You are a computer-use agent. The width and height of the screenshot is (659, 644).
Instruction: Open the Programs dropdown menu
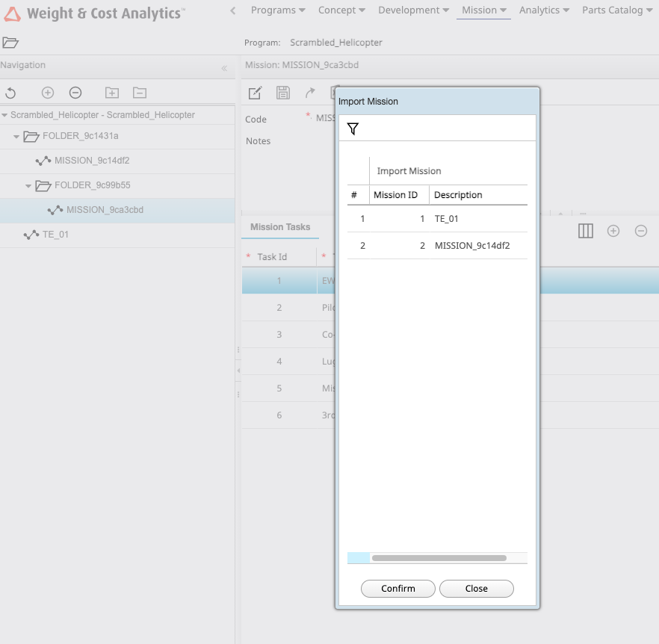(277, 10)
